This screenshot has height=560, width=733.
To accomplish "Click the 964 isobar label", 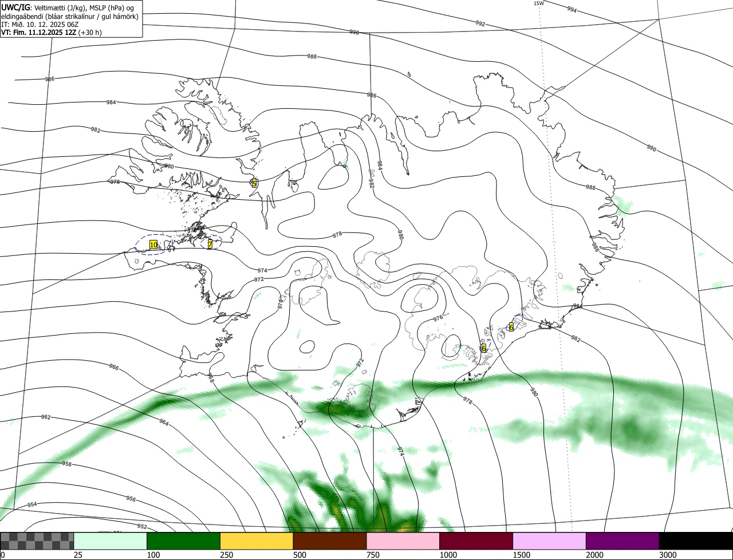I will 164,423.
